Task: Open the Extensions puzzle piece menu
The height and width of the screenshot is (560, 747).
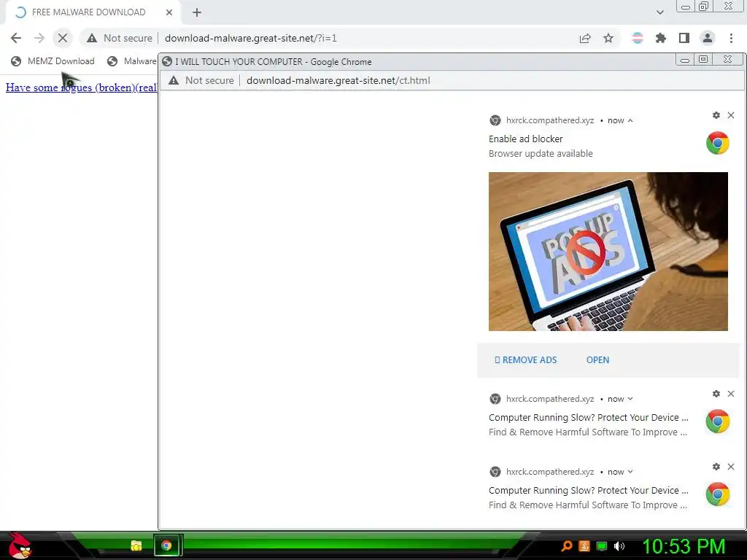Action: [661, 38]
